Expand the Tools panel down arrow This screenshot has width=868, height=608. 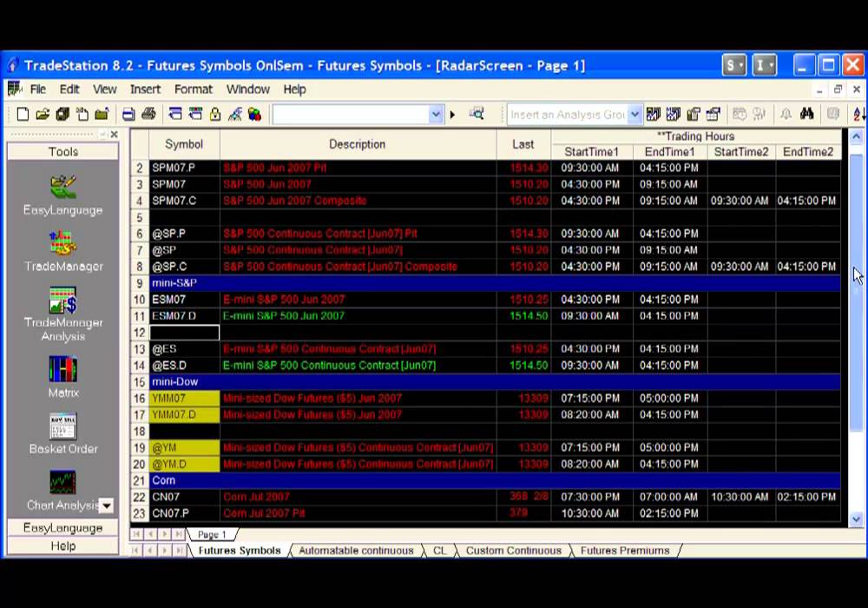click(x=106, y=505)
